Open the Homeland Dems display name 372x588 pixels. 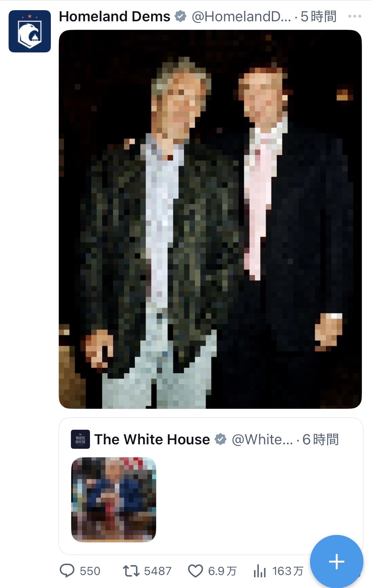point(114,17)
